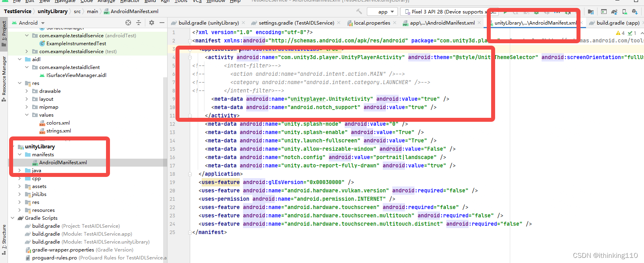Click AndroidManifest.xml breadcrumb in navigation bar

tap(131, 12)
